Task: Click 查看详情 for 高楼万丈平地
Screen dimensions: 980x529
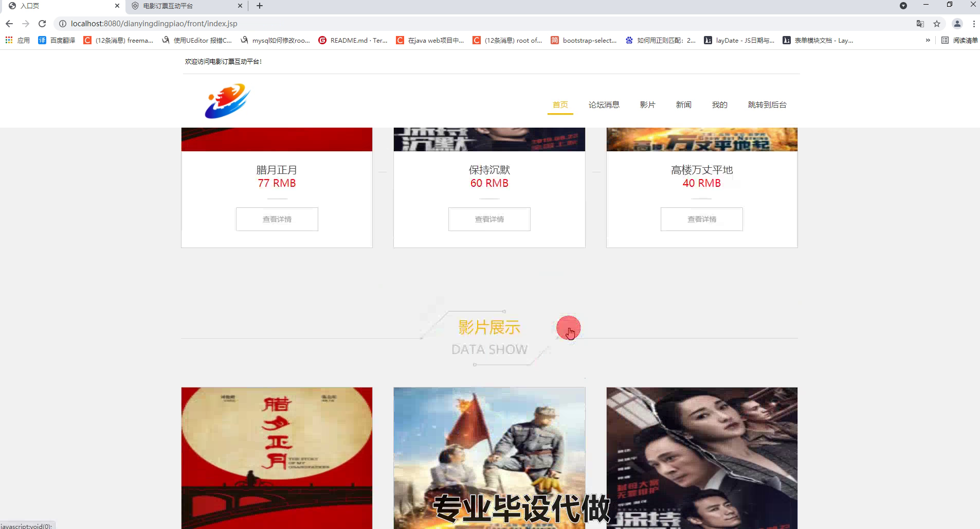Action: coord(702,219)
